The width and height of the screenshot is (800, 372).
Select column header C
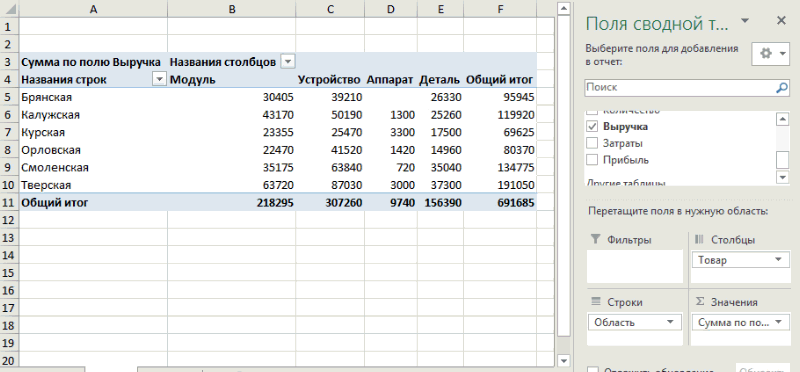click(330, 9)
